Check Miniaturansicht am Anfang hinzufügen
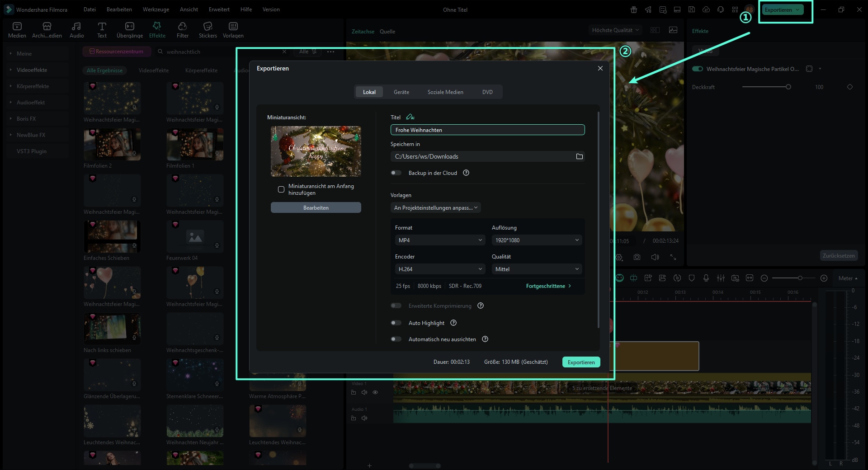This screenshot has height=470, width=868. pyautogui.click(x=281, y=189)
